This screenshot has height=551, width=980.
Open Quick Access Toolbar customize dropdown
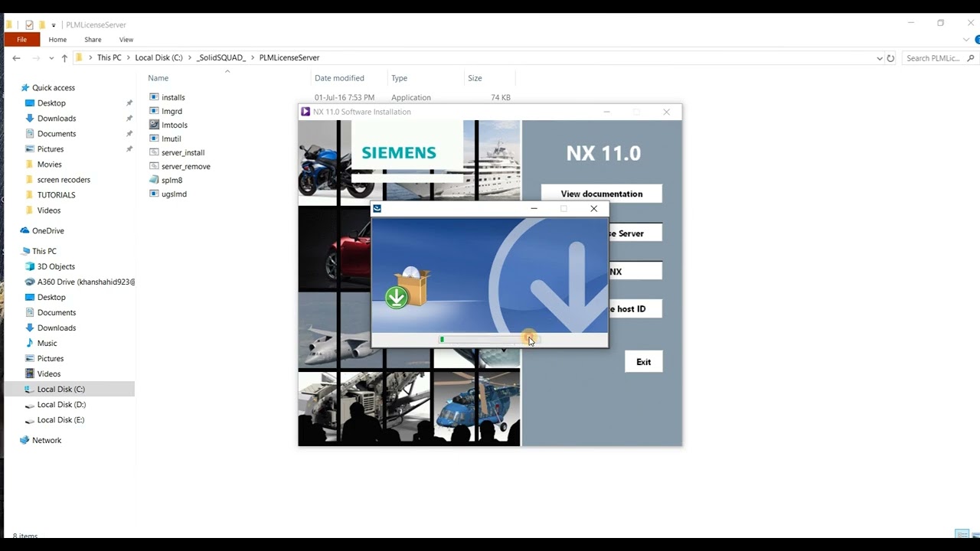[54, 24]
